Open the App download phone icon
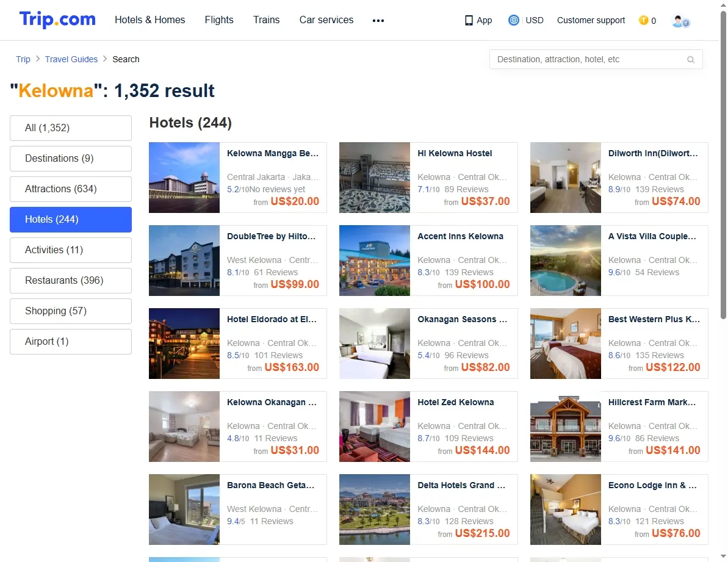 click(x=469, y=20)
